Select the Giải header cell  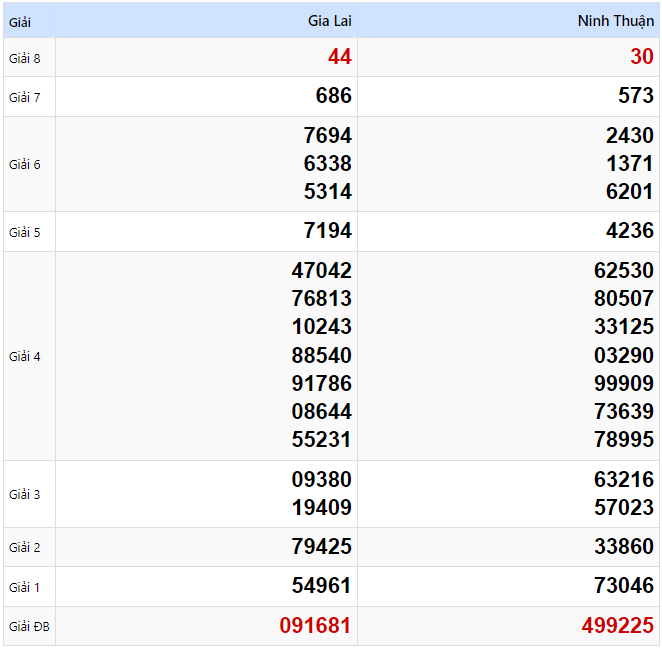tap(20, 21)
